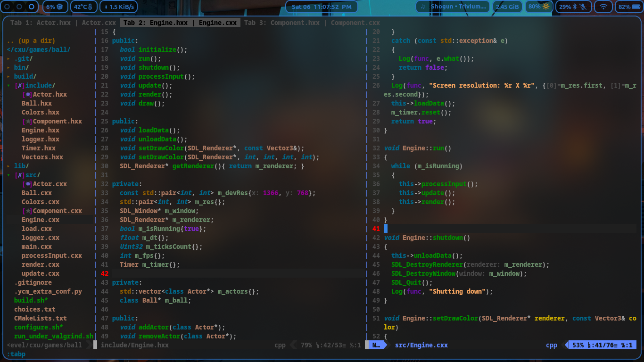The height and width of the screenshot is (362, 644).
Task: Switch to the first workspace circle
Action: pyautogui.click(x=8, y=7)
